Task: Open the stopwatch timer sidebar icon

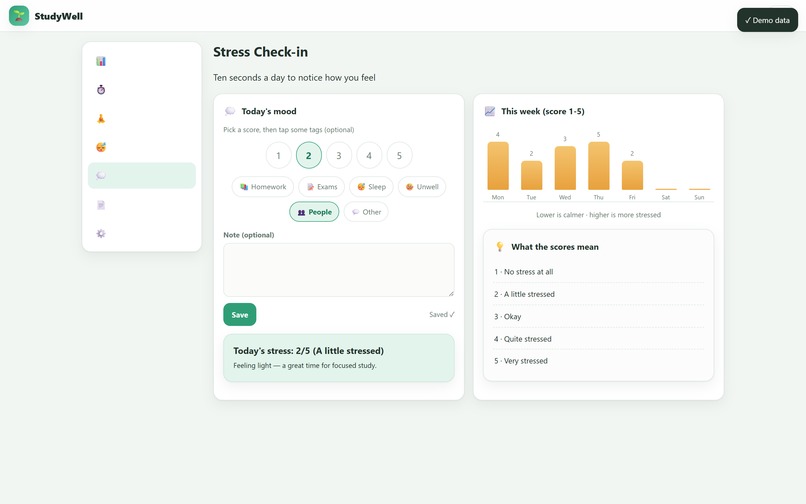Action: (x=101, y=90)
